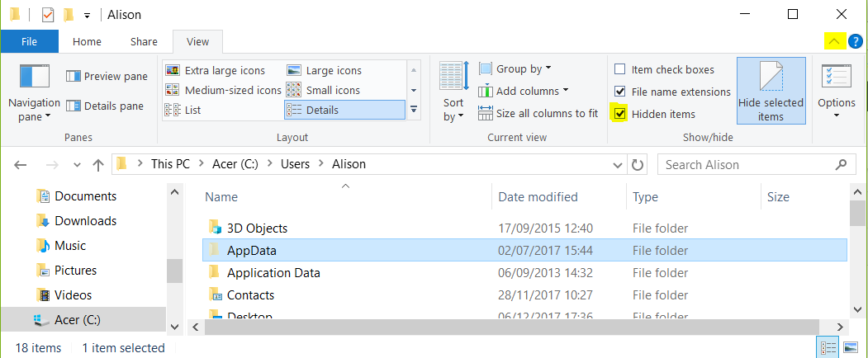Open the Help question mark icon
Viewport: 868px width, 358px height.
[x=856, y=41]
